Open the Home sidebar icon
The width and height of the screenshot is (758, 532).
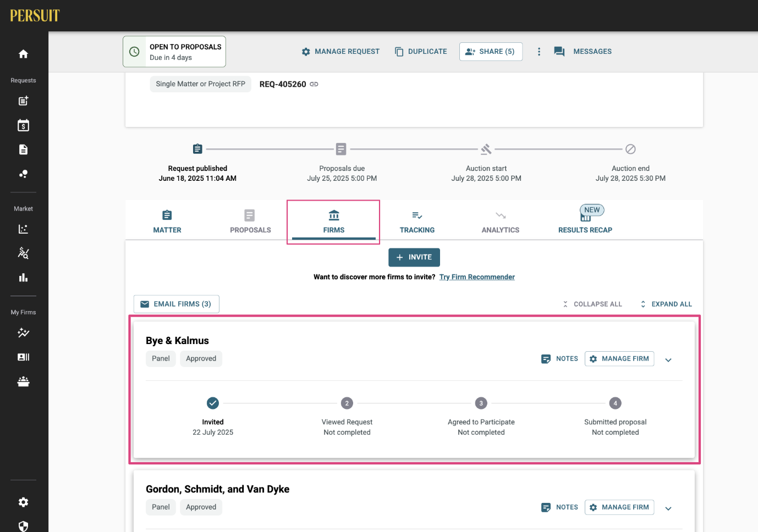(23, 54)
